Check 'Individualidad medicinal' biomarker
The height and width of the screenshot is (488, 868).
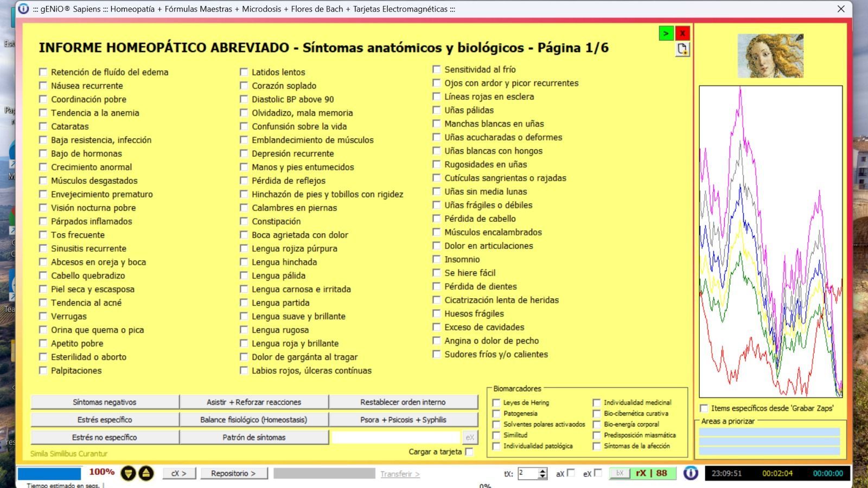point(597,403)
